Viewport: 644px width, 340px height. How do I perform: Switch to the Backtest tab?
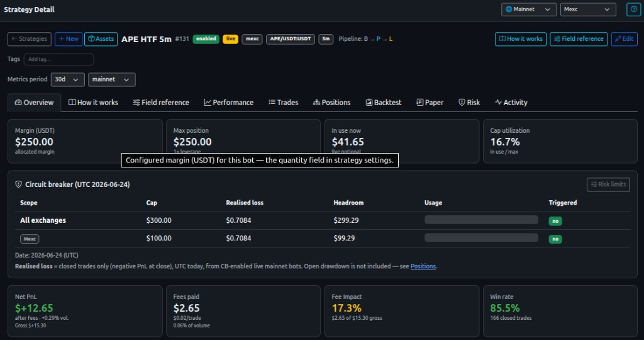(x=384, y=103)
